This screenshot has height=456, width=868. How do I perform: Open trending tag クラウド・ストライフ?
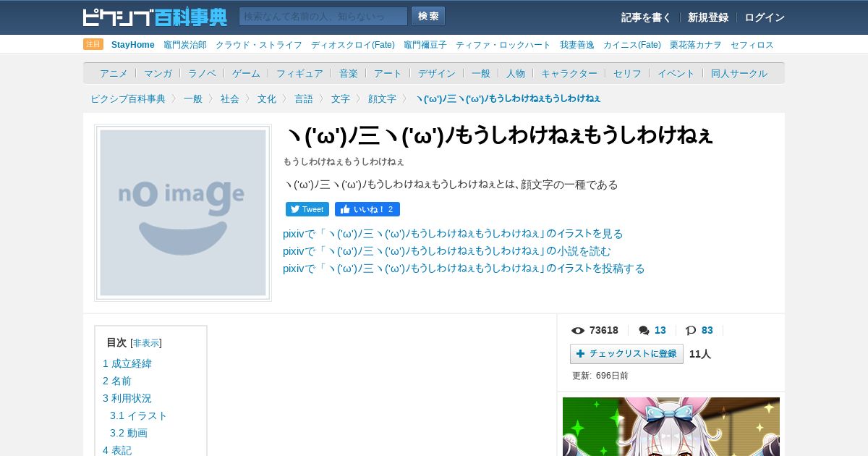point(259,45)
